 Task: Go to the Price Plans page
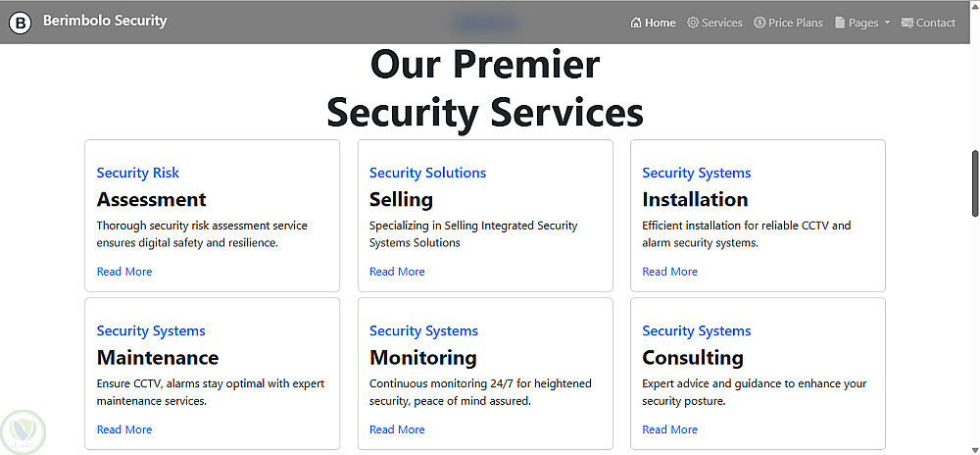(x=796, y=23)
